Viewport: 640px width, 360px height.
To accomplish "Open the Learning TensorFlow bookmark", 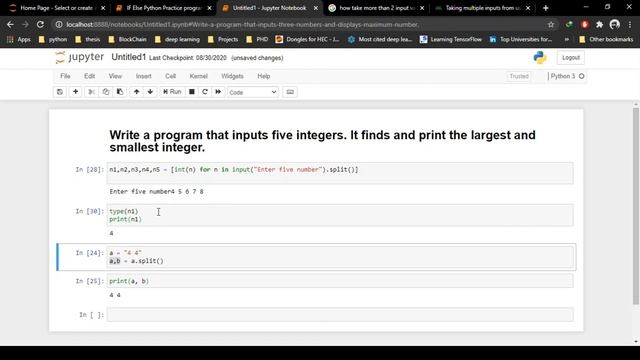I will click(451, 40).
